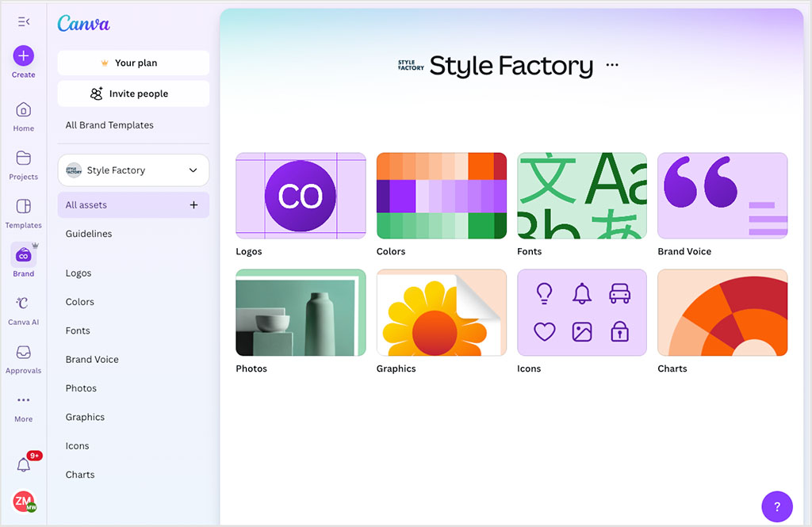Expand the Style Factory brand kit selector
Screen dimensions: 812x527
click(x=132, y=170)
